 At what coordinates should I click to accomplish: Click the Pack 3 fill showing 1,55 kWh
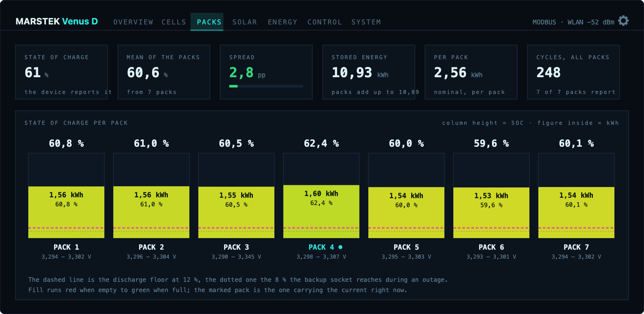coord(236,212)
